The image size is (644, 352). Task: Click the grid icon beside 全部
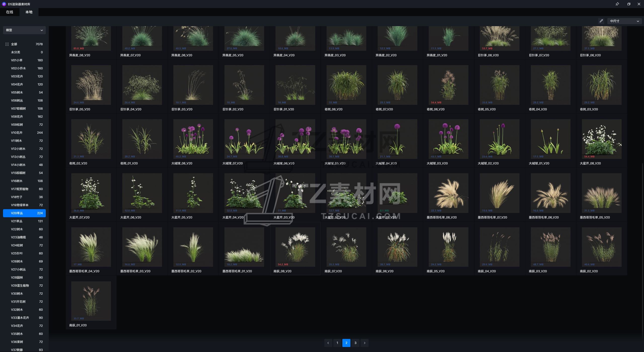[x=7, y=44]
